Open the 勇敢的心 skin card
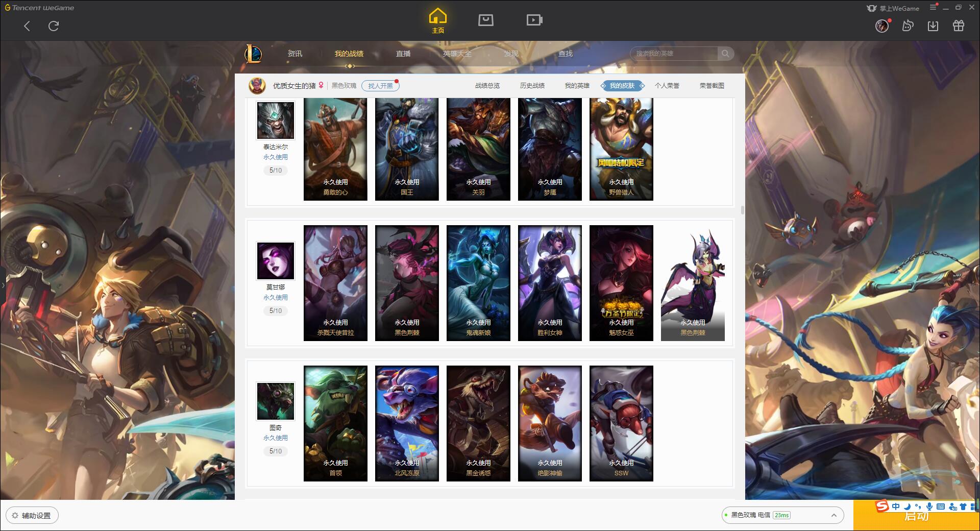The width and height of the screenshot is (980, 531). pyautogui.click(x=335, y=149)
